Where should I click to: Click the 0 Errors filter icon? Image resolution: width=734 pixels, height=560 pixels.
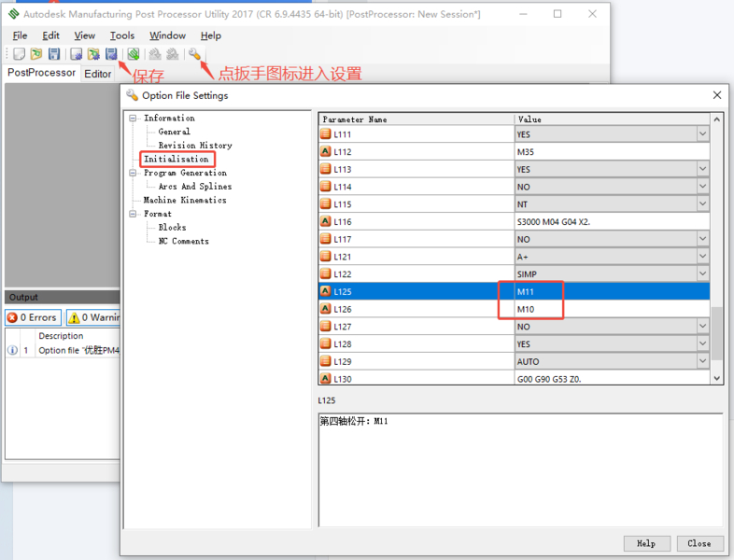33,318
